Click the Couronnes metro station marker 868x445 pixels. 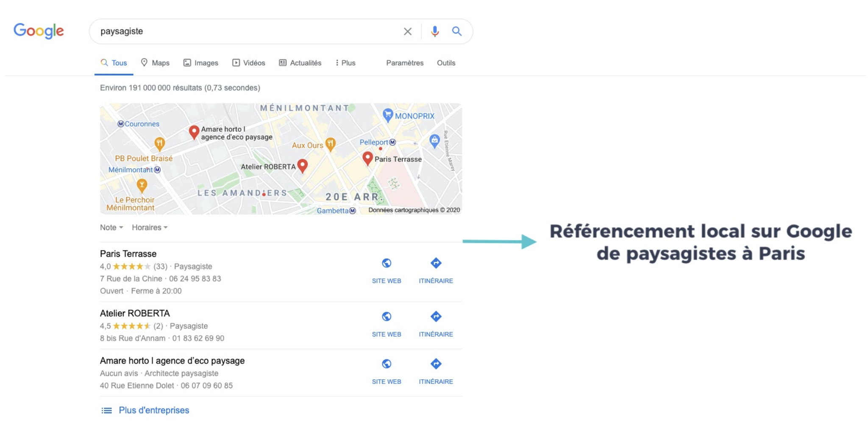(121, 124)
